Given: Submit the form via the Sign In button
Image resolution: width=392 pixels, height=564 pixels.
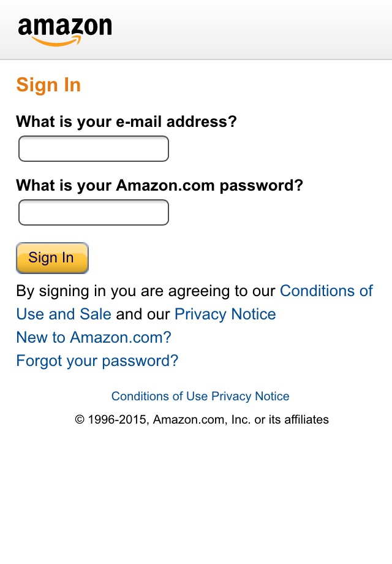Looking at the screenshot, I should click(52, 258).
